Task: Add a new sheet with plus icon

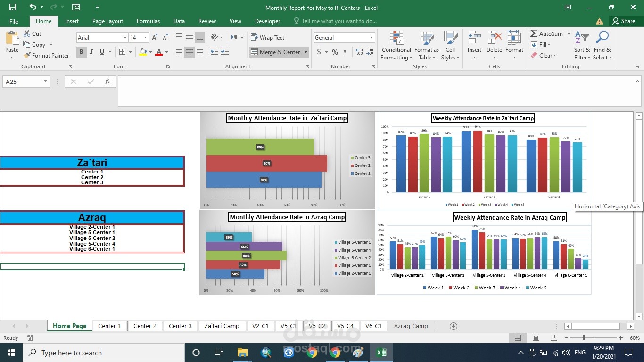Action: point(454,326)
